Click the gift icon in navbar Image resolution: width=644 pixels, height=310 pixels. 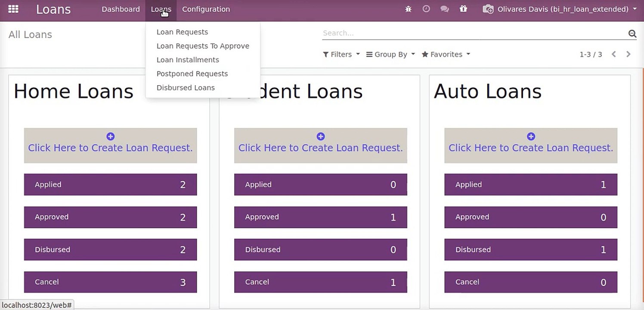tap(463, 9)
